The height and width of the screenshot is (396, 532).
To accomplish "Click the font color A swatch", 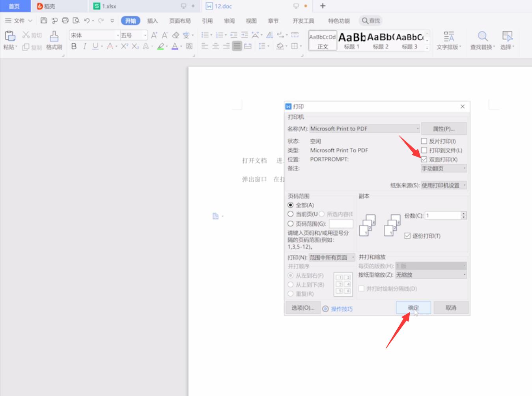I will point(175,47).
